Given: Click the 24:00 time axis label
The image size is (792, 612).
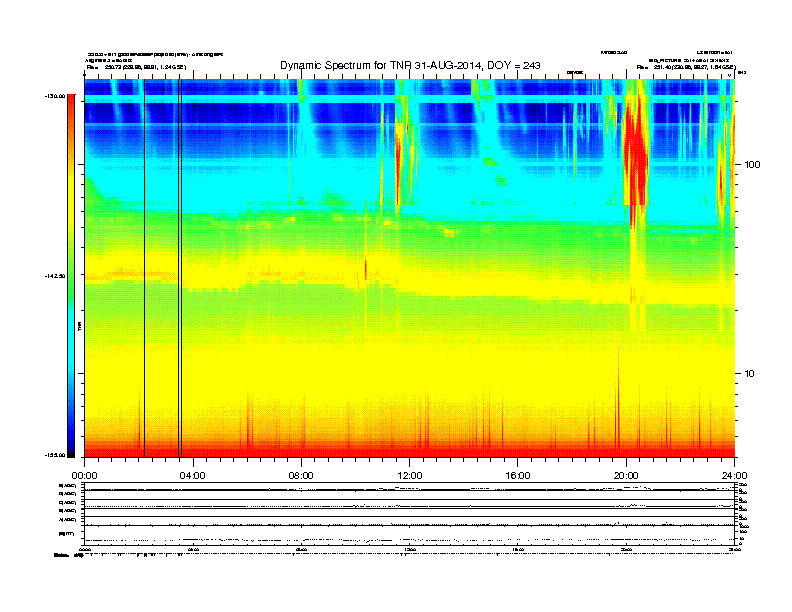Looking at the screenshot, I should click(734, 476).
